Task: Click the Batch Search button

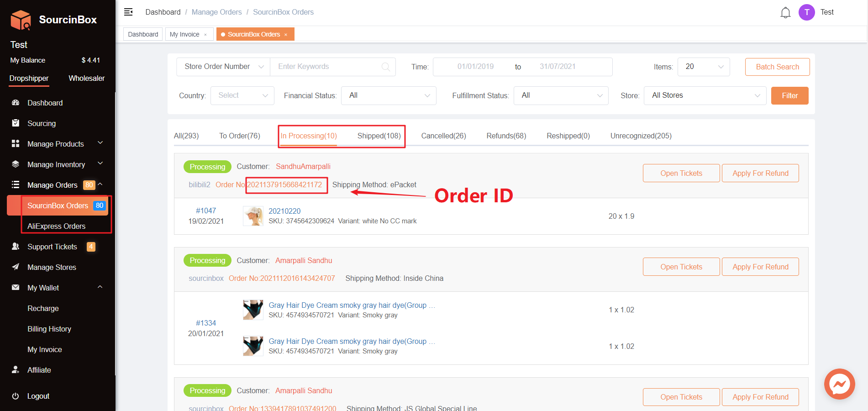Action: click(x=778, y=67)
